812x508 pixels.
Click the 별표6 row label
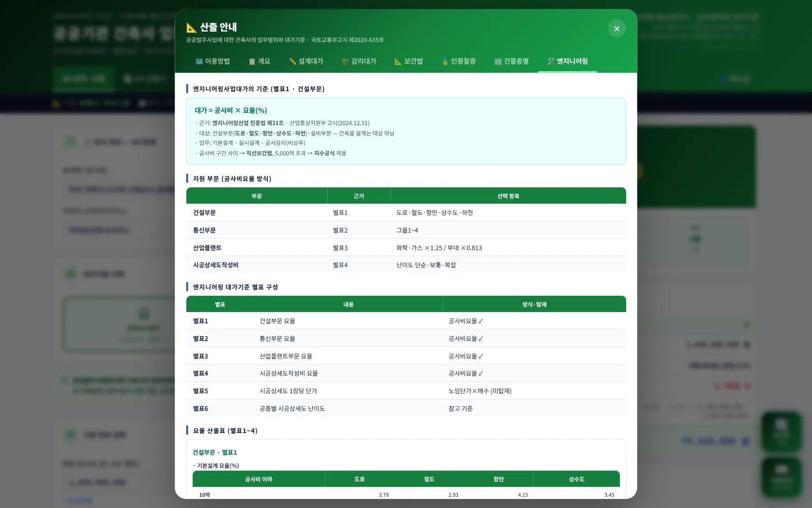[x=200, y=409]
